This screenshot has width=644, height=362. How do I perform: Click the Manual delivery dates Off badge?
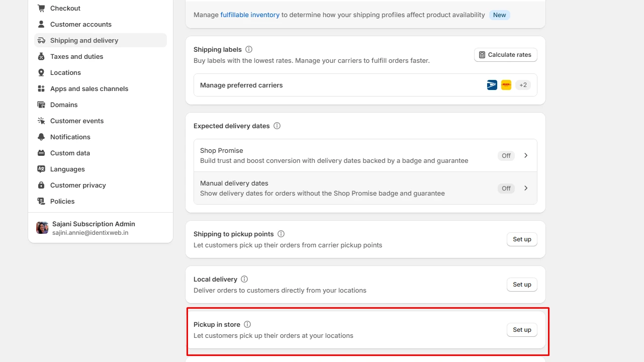pos(506,188)
